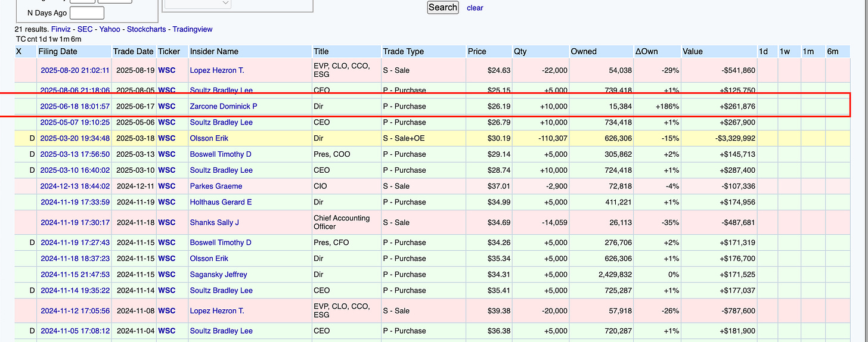868x342 pixels.
Task: Click WSC ticker in Parkes Graeme row
Action: click(x=167, y=186)
